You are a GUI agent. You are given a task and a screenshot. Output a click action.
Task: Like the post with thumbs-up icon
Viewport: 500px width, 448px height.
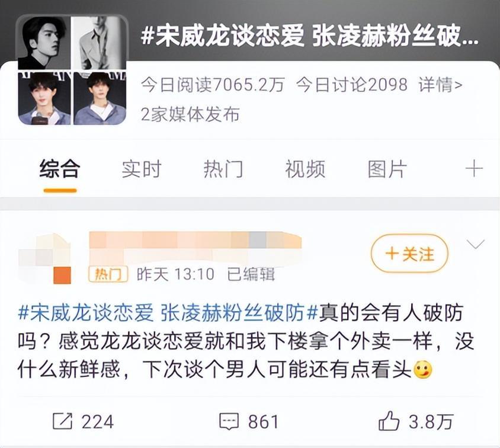point(389,421)
